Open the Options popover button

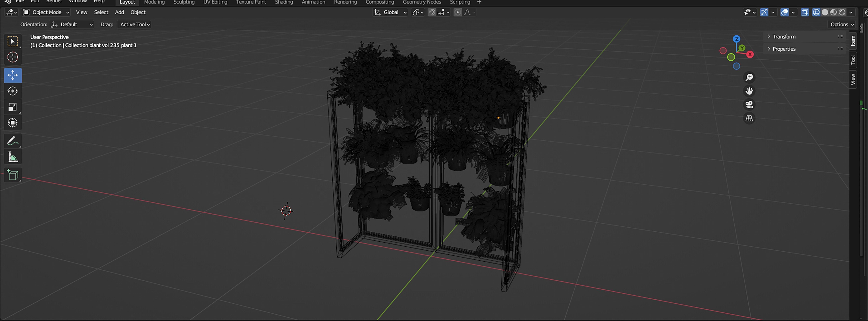[x=842, y=25]
